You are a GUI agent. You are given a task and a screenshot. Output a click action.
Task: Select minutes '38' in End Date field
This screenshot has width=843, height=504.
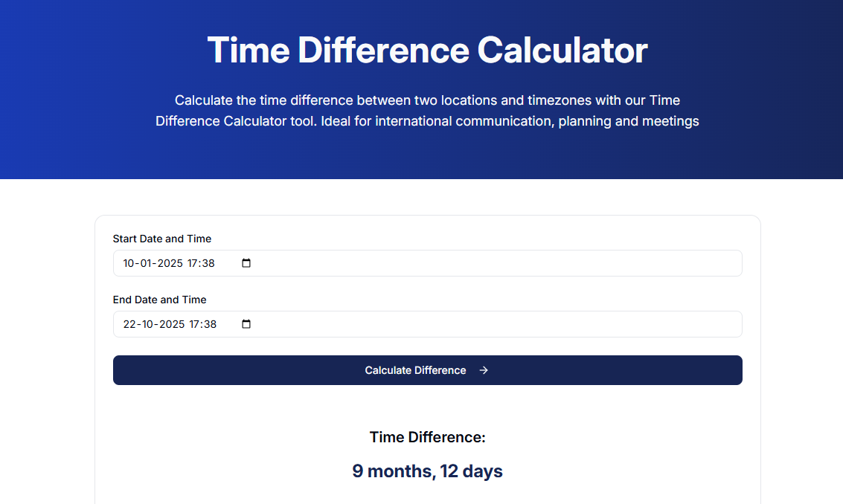[210, 324]
